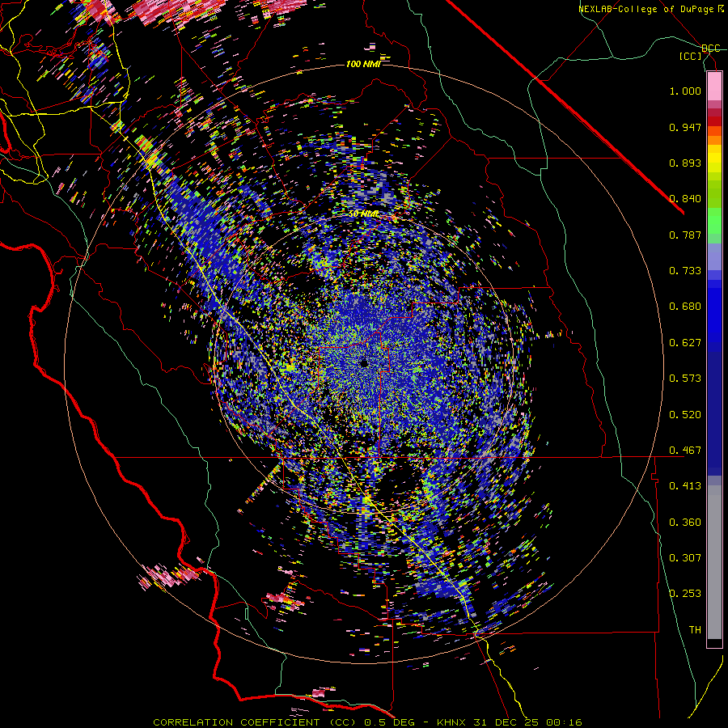Click the 100 NMI range ring label
Viewport: 728px width, 728px height.
(x=363, y=64)
